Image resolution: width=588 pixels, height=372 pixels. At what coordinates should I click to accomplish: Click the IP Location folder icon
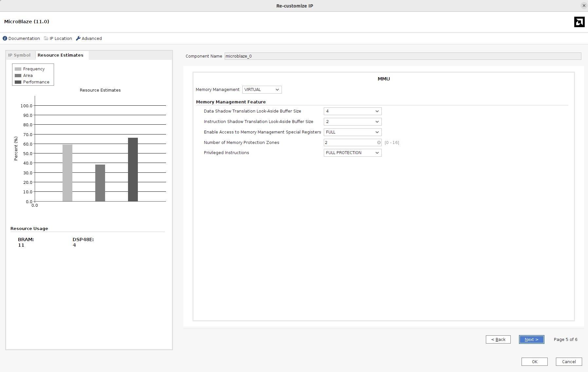click(x=46, y=38)
